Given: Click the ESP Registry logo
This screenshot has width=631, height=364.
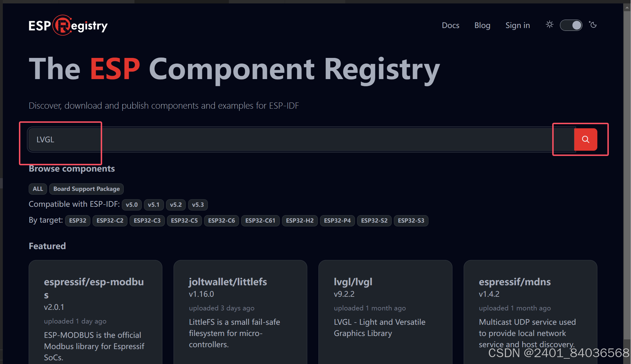Looking at the screenshot, I should pyautogui.click(x=68, y=26).
